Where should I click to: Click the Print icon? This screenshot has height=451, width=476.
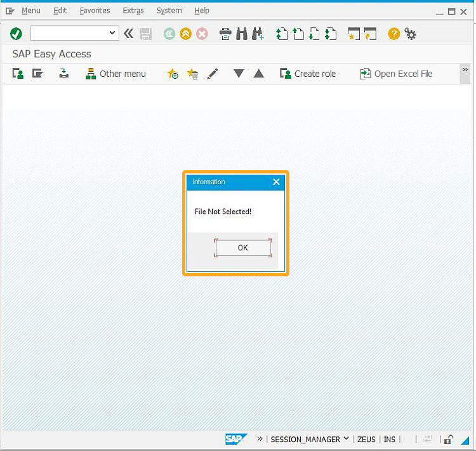pyautogui.click(x=225, y=34)
